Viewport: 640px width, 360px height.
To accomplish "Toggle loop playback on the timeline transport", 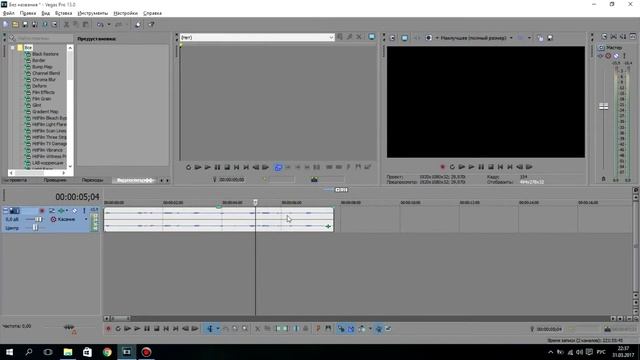I will point(118,329).
